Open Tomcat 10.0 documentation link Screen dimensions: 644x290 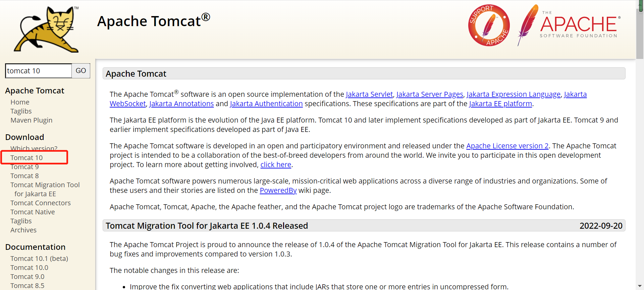click(x=29, y=268)
